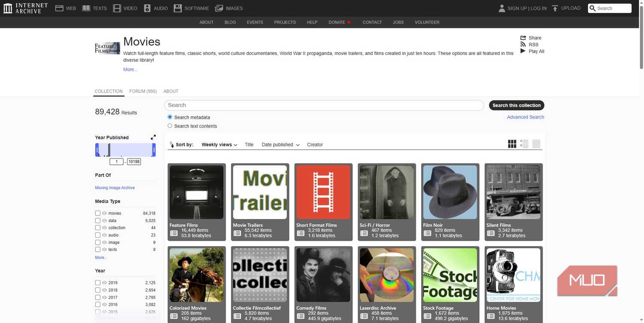
Task: Expand Media Type list with More...
Action: click(x=101, y=258)
